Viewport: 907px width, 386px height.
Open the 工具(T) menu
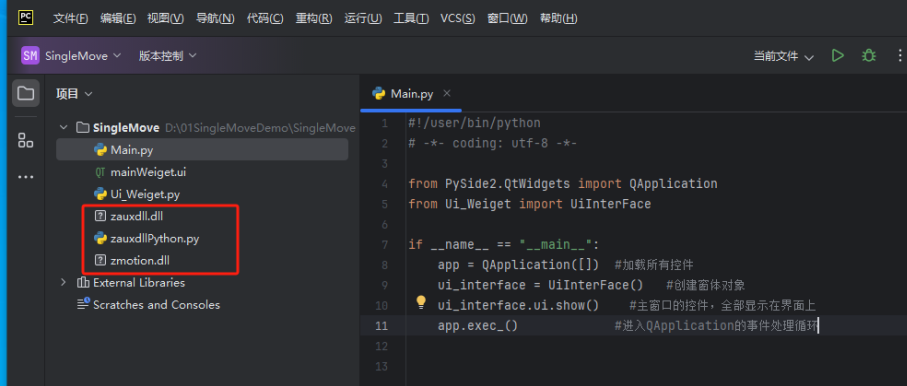pos(411,19)
